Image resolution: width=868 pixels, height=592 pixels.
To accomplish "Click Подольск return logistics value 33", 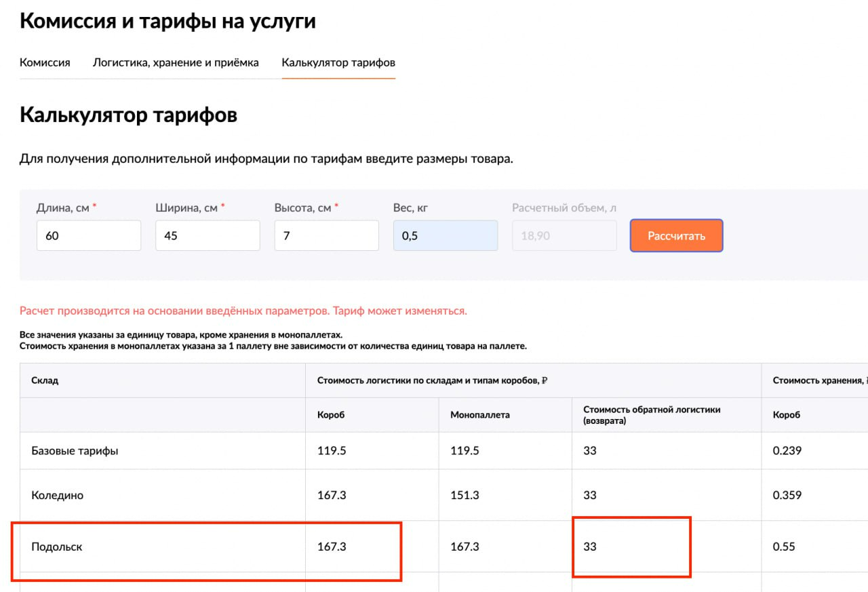I will 590,547.
